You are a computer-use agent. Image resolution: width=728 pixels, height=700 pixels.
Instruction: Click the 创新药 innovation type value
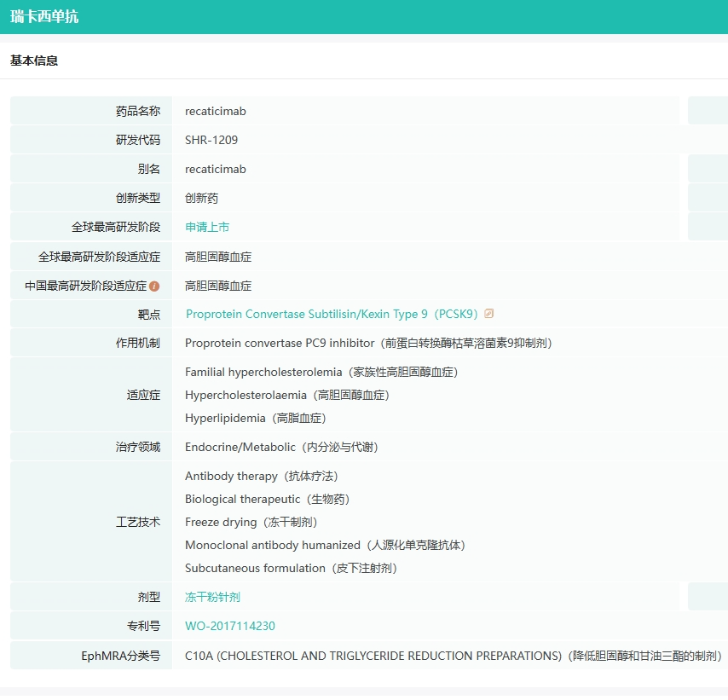(201, 198)
